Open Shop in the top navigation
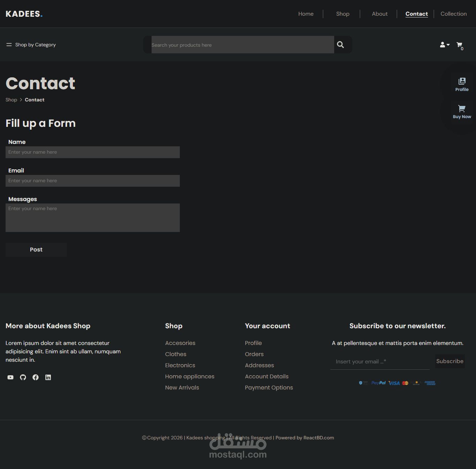The image size is (476, 469). 343,14
